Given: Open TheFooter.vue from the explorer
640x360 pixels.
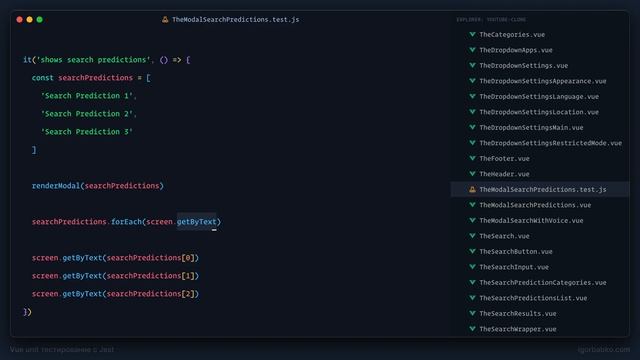Looking at the screenshot, I should 504,159.
